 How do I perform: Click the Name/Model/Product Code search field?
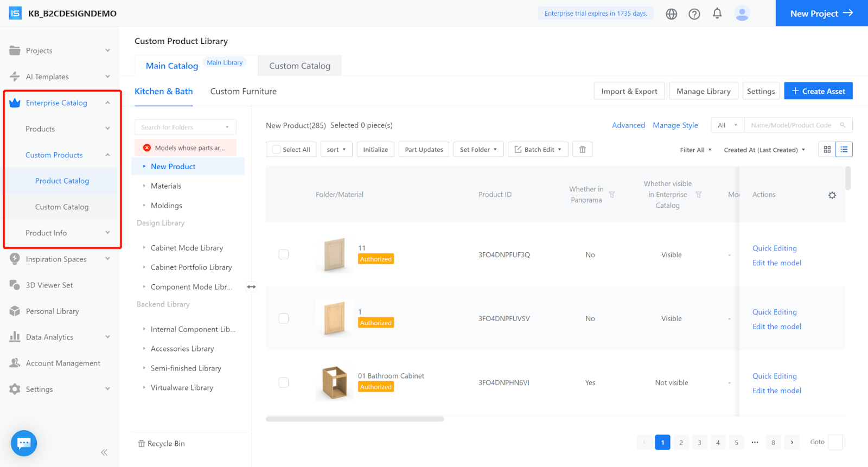tap(791, 125)
